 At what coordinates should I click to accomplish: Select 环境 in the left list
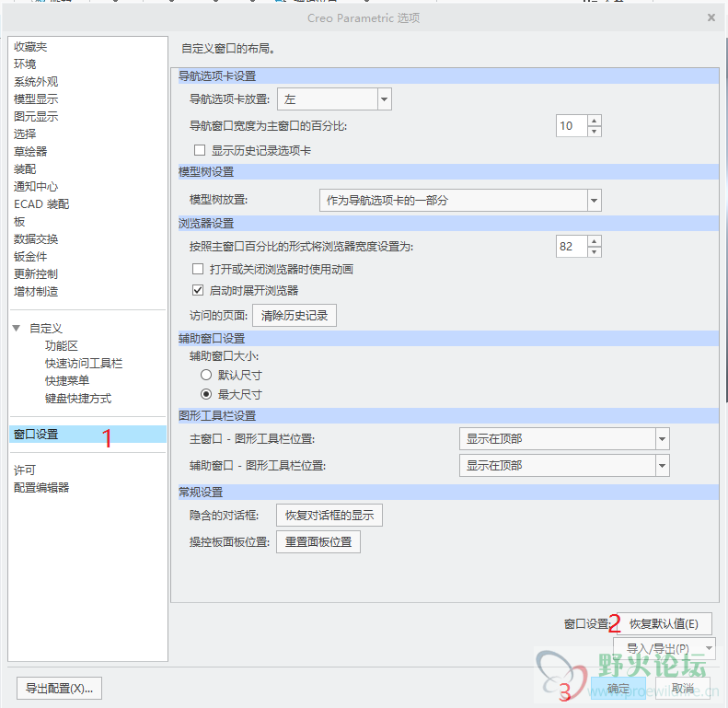click(25, 64)
